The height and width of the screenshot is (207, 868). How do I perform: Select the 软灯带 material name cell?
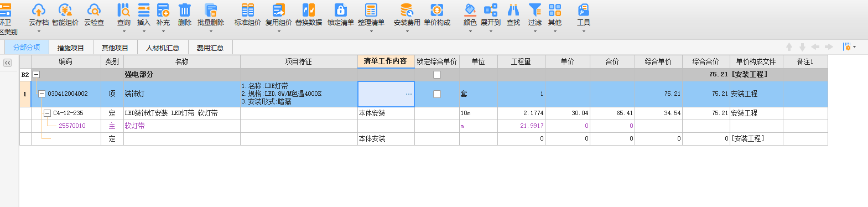coord(181,126)
